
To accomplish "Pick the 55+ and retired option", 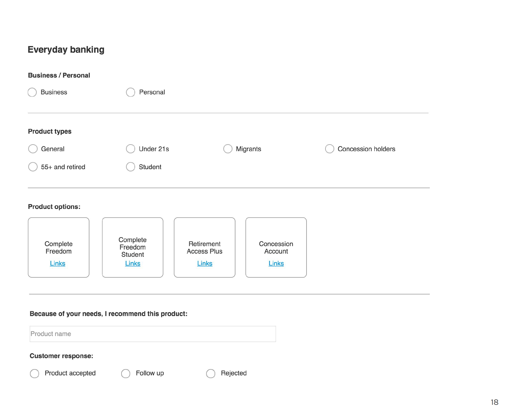I will pos(33,167).
